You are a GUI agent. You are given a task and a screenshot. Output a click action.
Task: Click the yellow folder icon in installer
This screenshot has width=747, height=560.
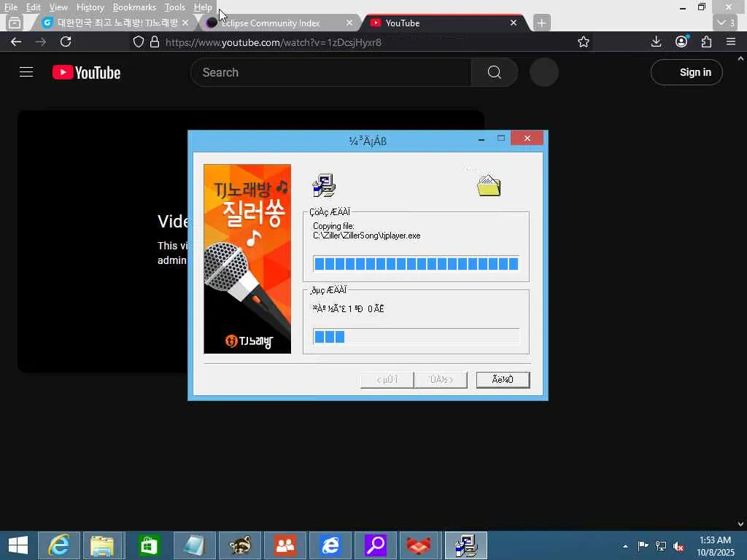(x=489, y=186)
